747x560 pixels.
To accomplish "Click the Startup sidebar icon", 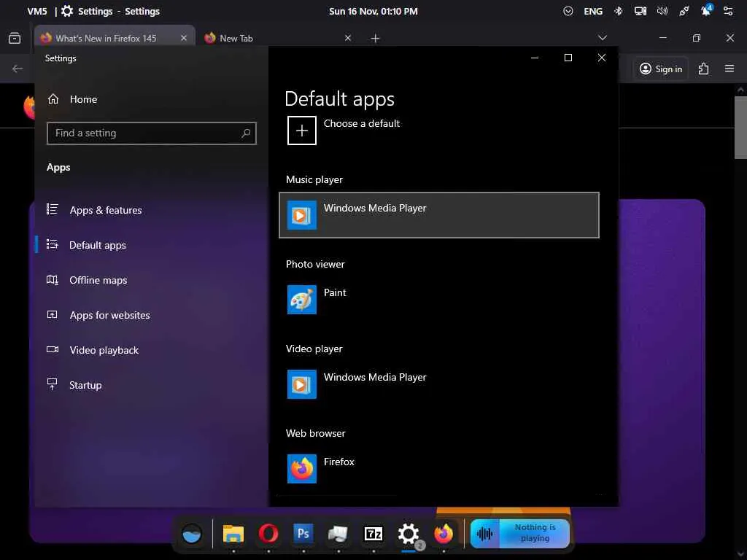I will 53,384.
